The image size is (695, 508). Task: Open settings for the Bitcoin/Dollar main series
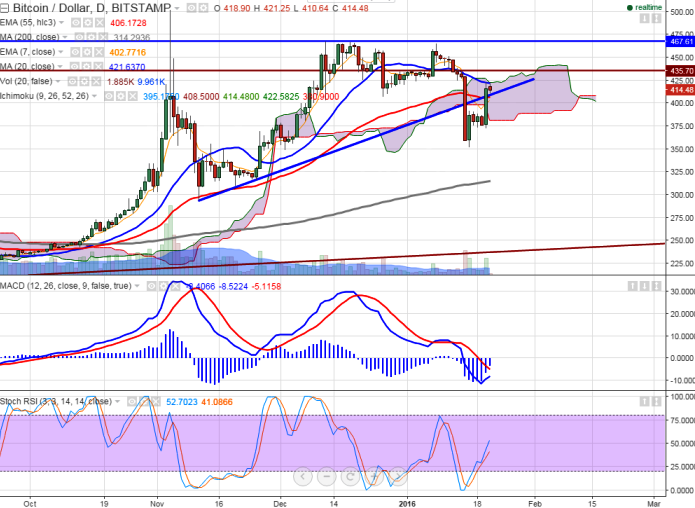pyautogui.click(x=203, y=8)
